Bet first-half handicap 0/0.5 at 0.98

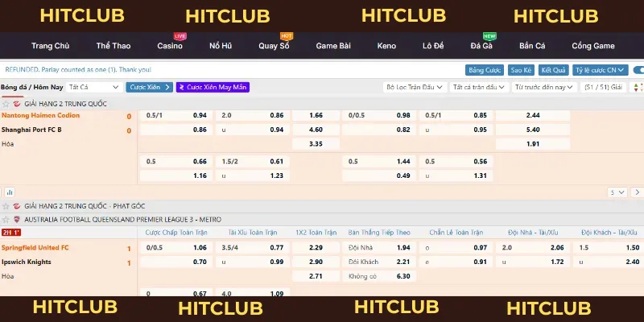tap(379, 115)
